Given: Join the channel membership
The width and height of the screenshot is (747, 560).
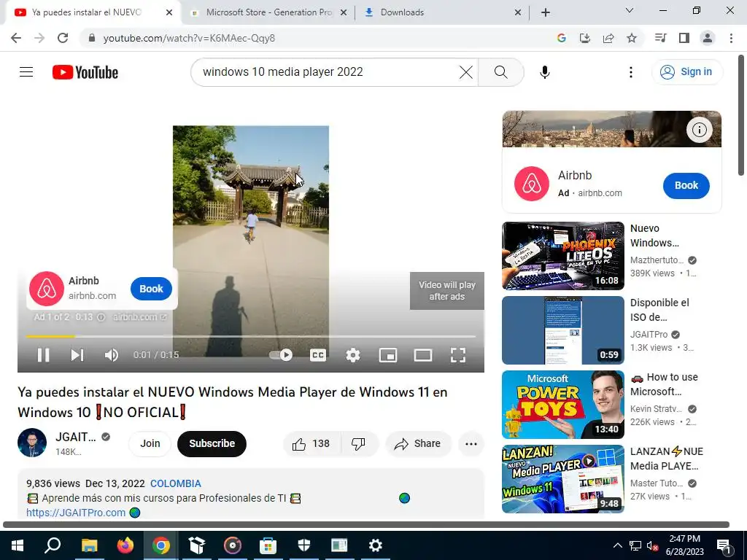Looking at the screenshot, I should point(150,444).
